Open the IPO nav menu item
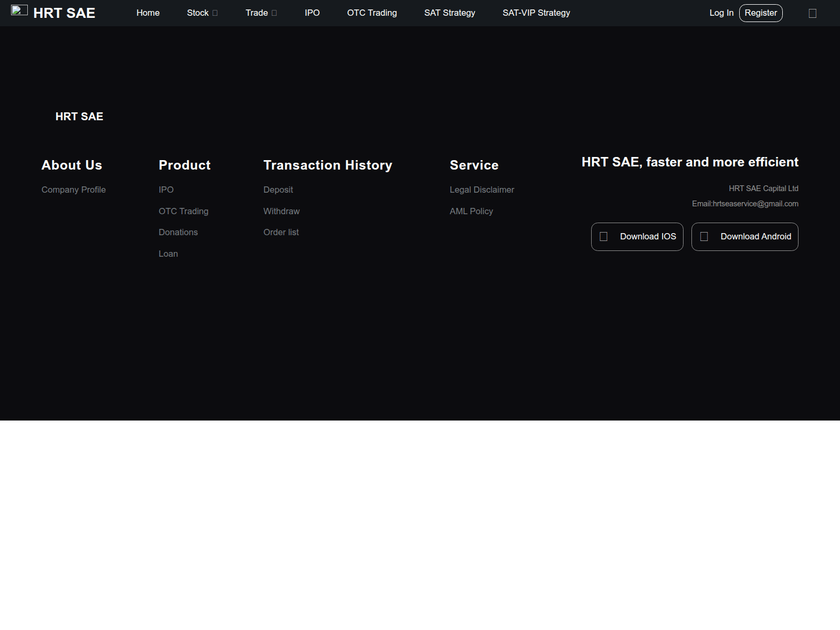The height and width of the screenshot is (630, 840). [x=312, y=13]
